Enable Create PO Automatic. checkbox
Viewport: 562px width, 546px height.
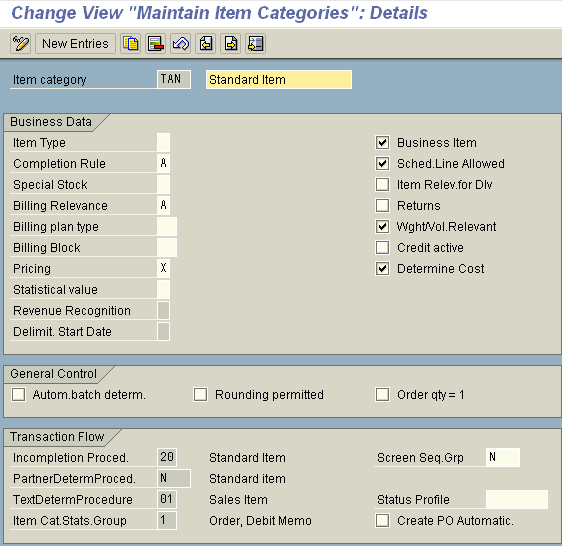pos(382,521)
